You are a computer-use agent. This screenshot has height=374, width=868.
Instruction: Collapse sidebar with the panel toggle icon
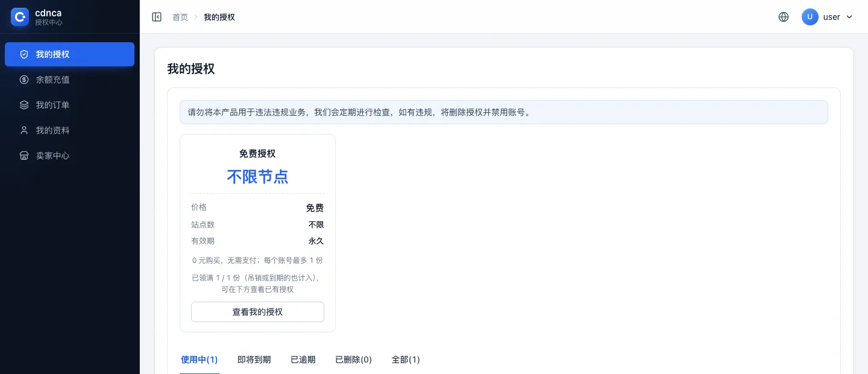157,17
